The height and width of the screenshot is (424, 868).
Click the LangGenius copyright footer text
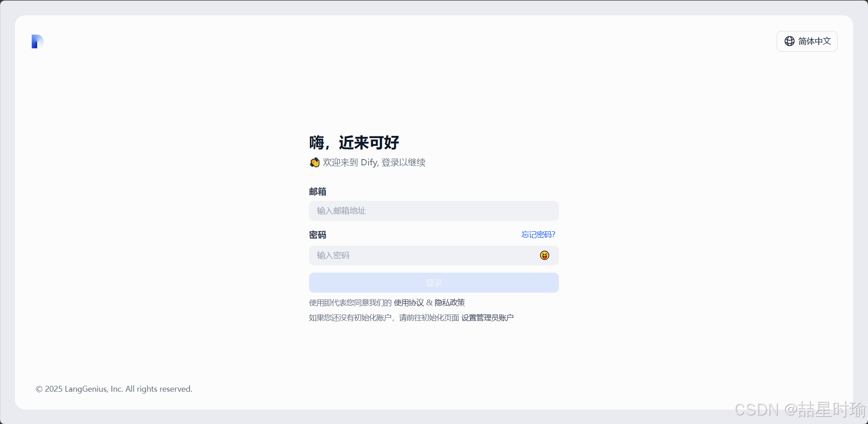click(114, 389)
